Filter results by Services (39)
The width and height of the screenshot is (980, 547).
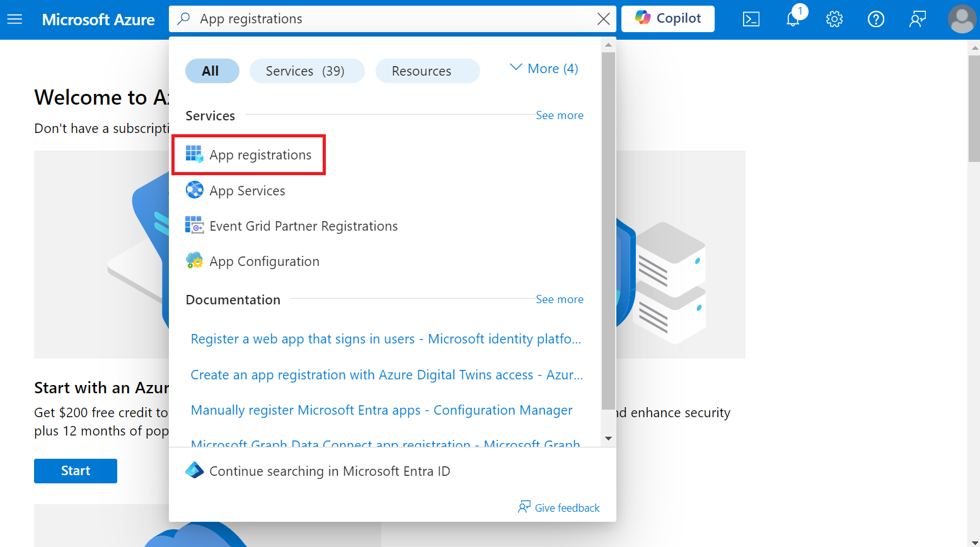306,71
